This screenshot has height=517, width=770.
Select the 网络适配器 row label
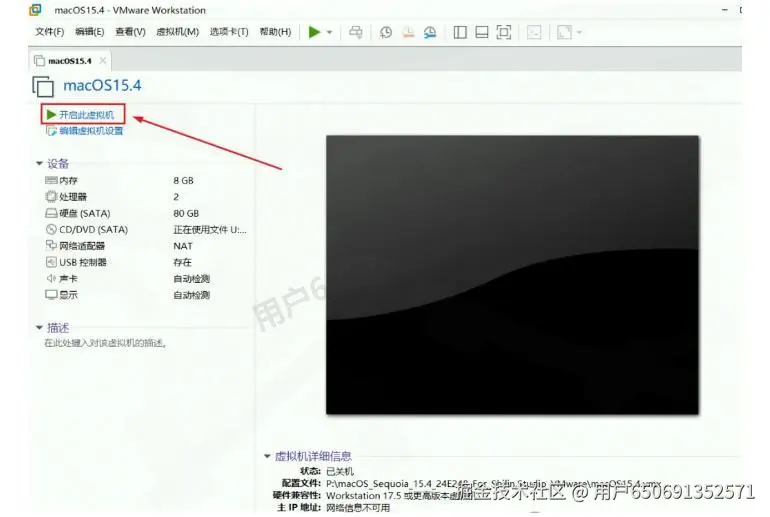(82, 245)
